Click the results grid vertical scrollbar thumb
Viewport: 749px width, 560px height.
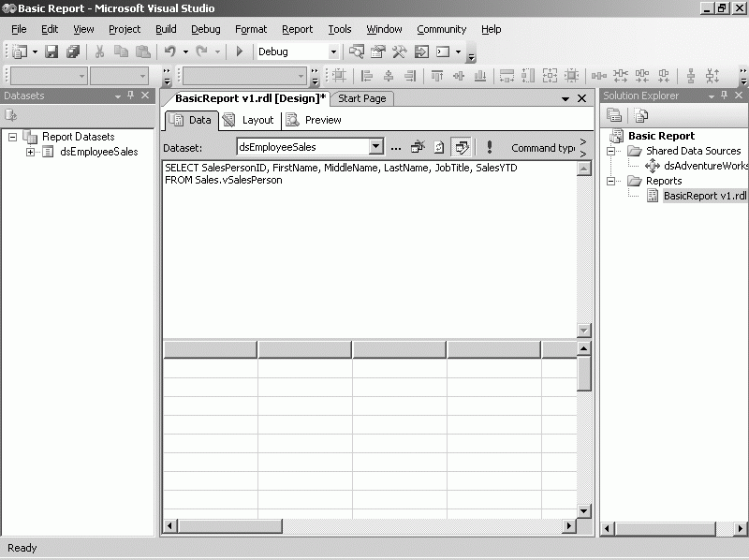pos(583,375)
